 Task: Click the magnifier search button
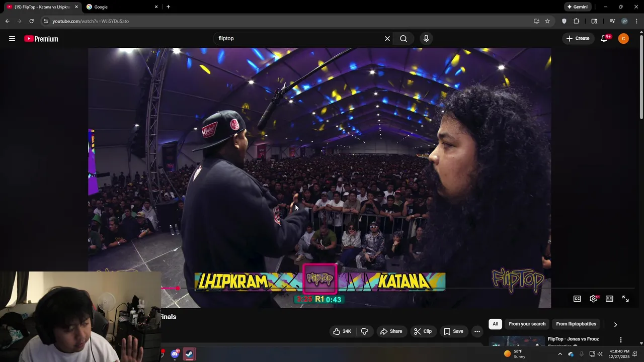pos(404,38)
